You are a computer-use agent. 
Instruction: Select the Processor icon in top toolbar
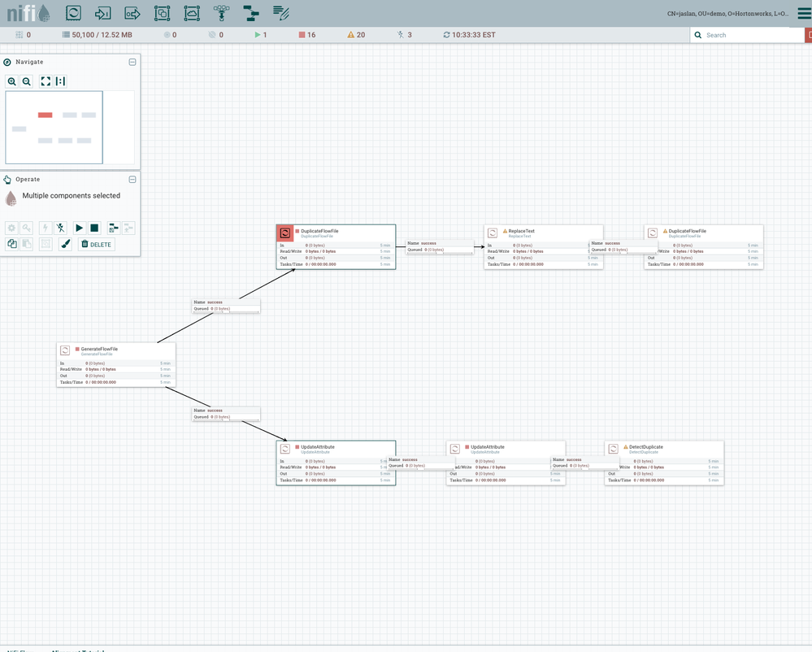[73, 13]
